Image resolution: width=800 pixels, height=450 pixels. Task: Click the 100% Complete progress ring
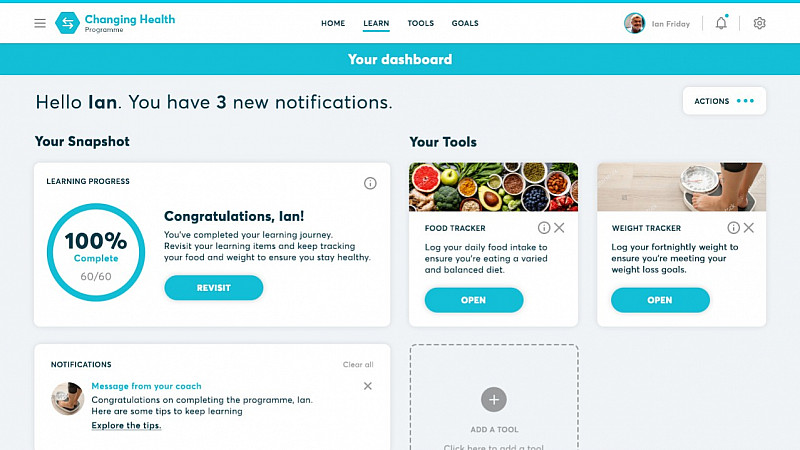[96, 252]
